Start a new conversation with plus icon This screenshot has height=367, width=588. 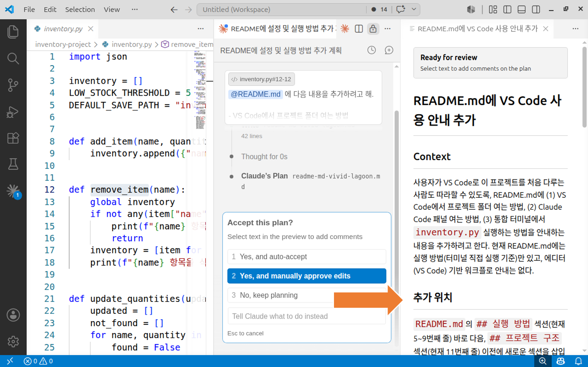click(x=389, y=50)
